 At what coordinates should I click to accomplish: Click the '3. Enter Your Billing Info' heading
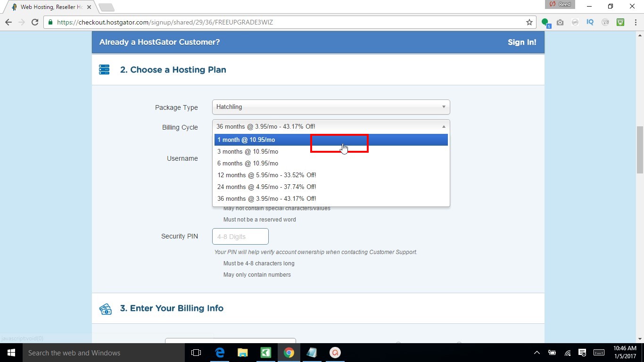click(x=172, y=308)
